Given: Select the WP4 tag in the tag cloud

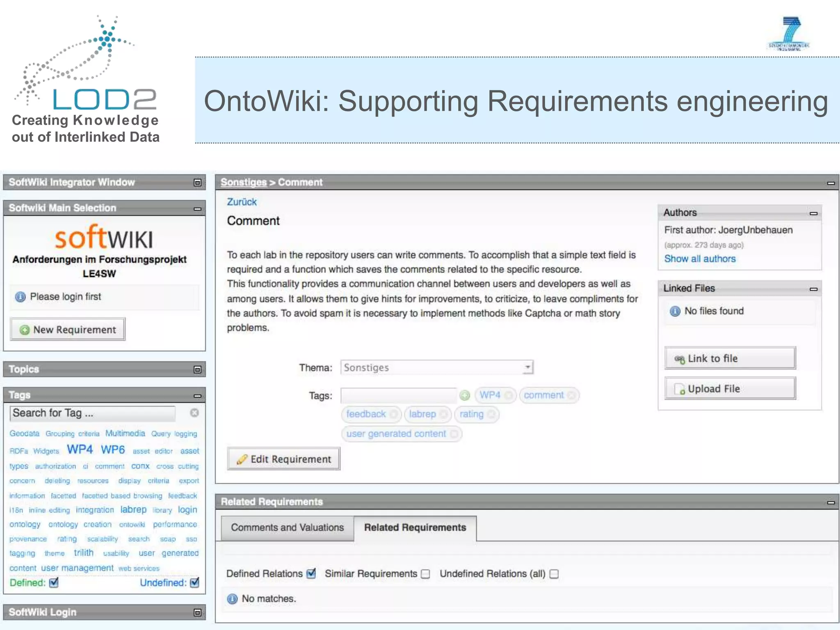Looking at the screenshot, I should pos(80,449).
